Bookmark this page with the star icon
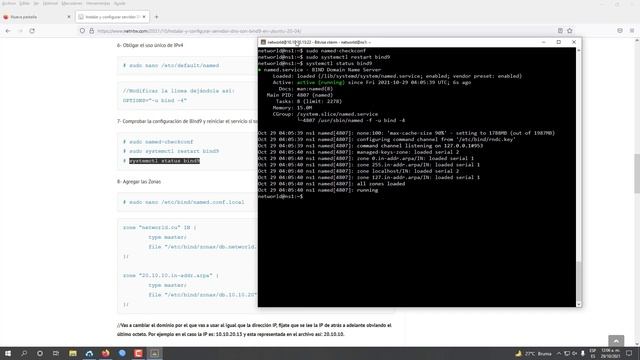 [x=570, y=31]
